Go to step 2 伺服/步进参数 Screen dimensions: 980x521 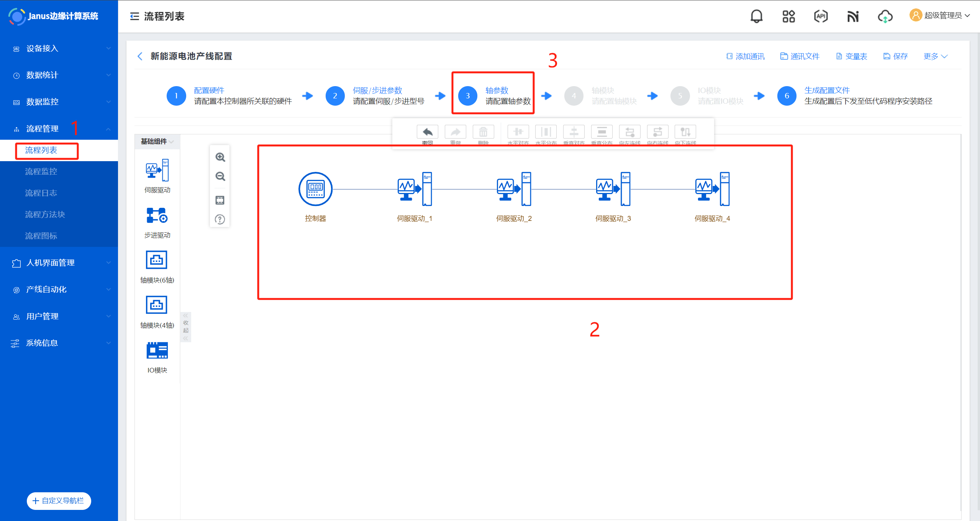click(x=335, y=96)
